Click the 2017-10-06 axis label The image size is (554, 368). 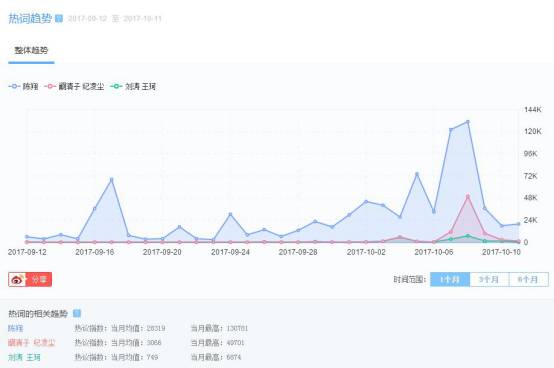click(x=434, y=252)
